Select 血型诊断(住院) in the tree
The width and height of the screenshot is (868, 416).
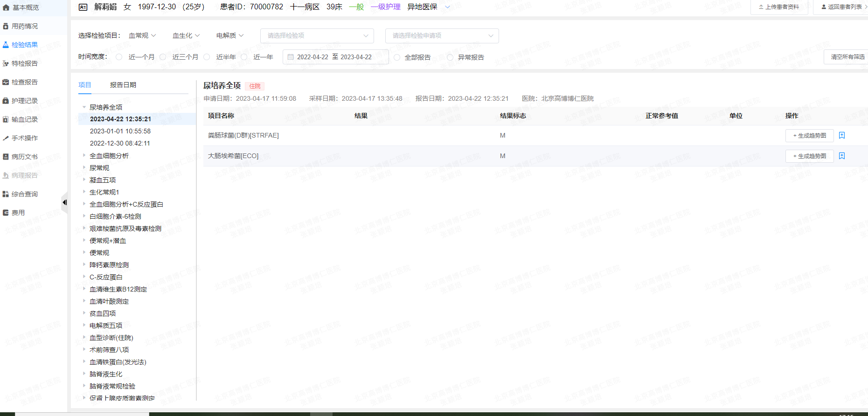pyautogui.click(x=111, y=338)
